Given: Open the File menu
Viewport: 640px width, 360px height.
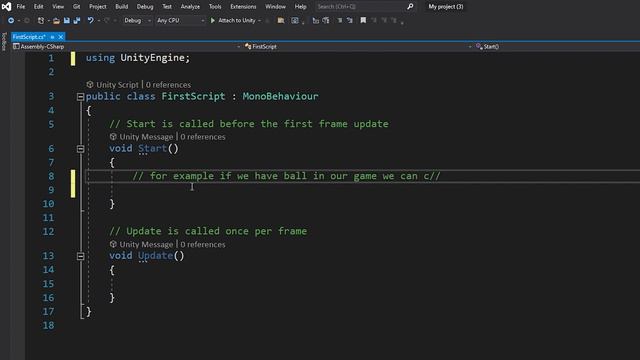Looking at the screenshot, I should (20, 7).
